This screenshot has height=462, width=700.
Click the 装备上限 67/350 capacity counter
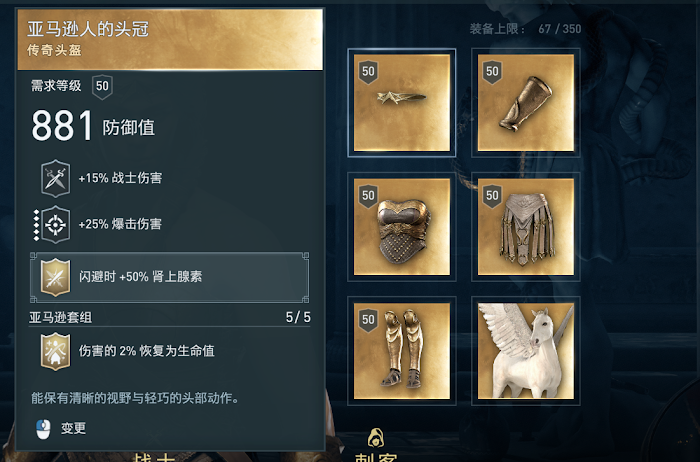point(525,29)
